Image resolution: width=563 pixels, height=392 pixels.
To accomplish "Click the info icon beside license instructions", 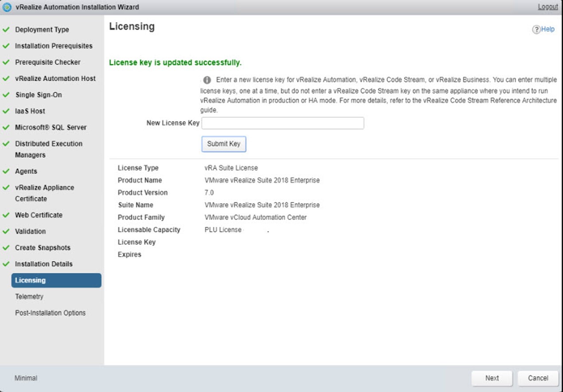I will tap(207, 80).
